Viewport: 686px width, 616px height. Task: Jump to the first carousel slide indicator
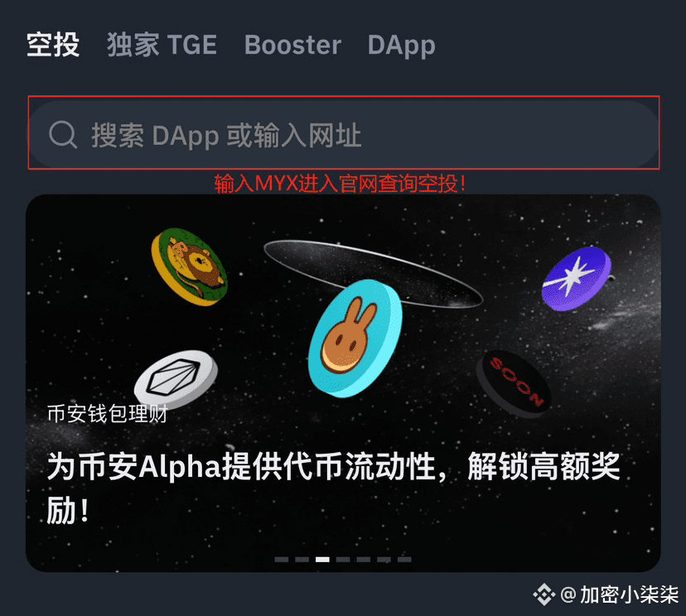[x=282, y=560]
